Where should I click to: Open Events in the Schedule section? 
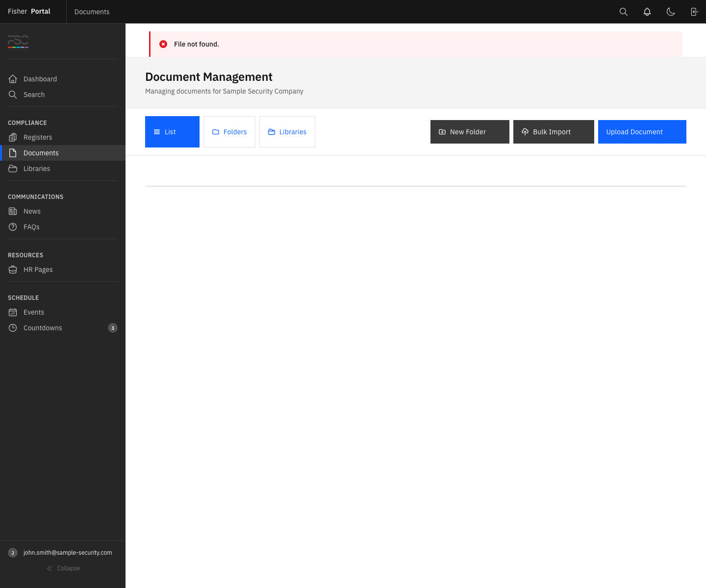[34, 312]
